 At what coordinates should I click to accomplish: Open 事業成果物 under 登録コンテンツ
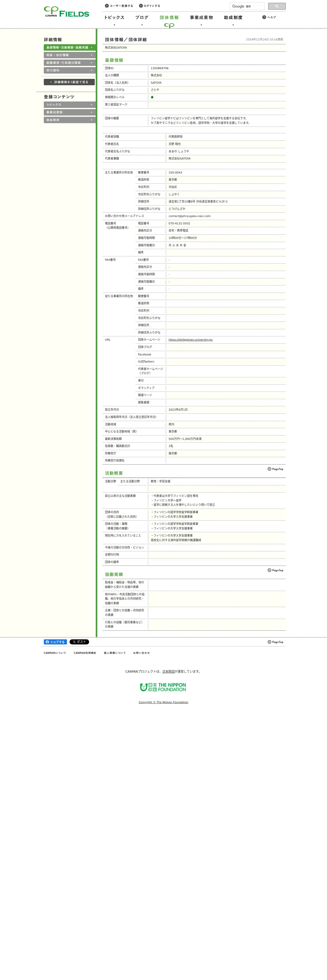(70, 112)
